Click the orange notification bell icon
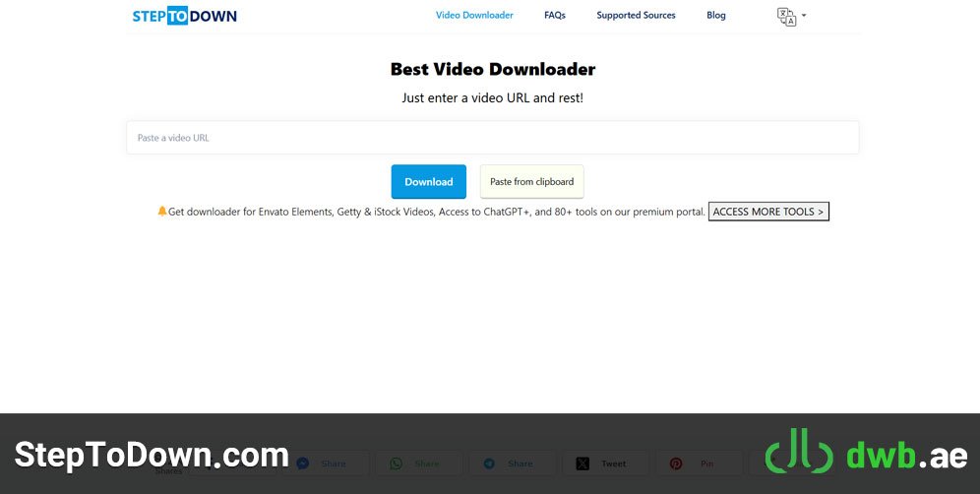980x494 pixels. (x=162, y=212)
